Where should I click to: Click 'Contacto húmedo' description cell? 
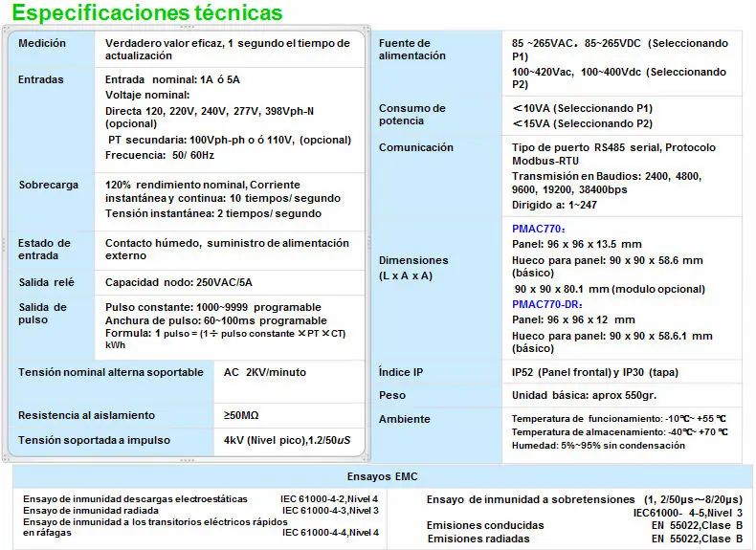227,250
